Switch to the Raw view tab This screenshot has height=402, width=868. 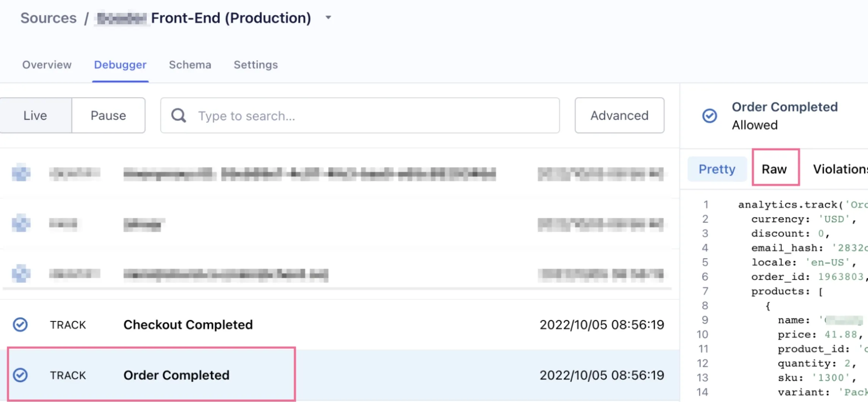pos(774,169)
